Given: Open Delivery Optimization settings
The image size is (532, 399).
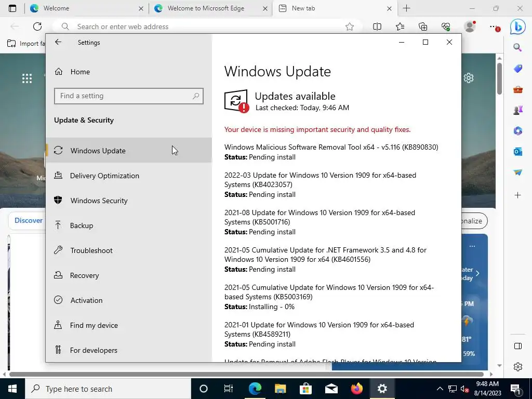Looking at the screenshot, I should click(x=129, y=176).
